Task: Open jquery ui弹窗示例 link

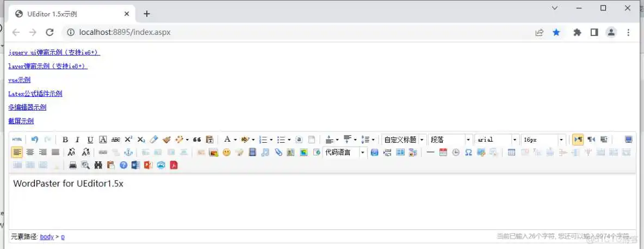Action: click(54, 53)
